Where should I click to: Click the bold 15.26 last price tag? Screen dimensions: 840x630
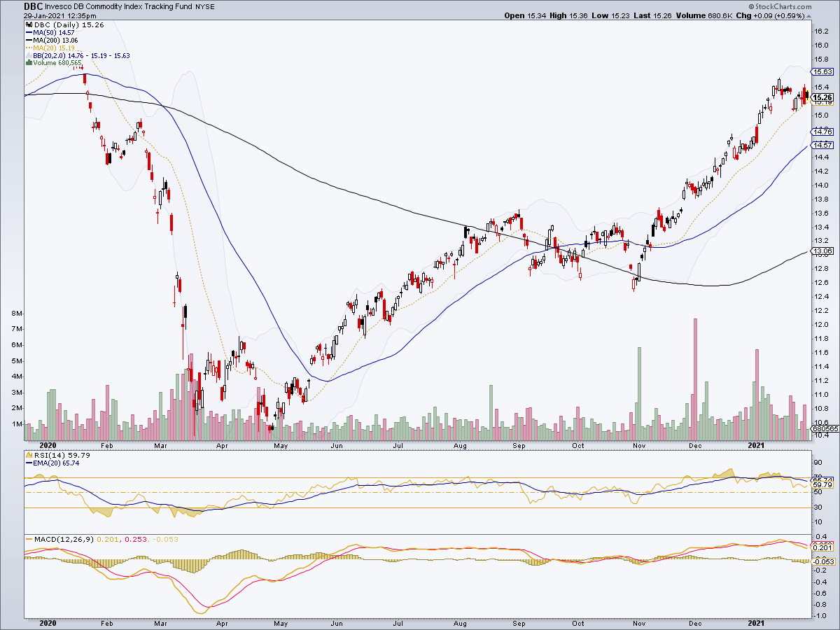point(822,97)
